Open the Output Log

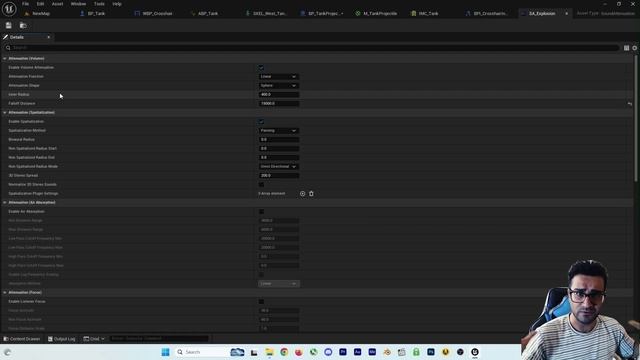(x=62, y=339)
